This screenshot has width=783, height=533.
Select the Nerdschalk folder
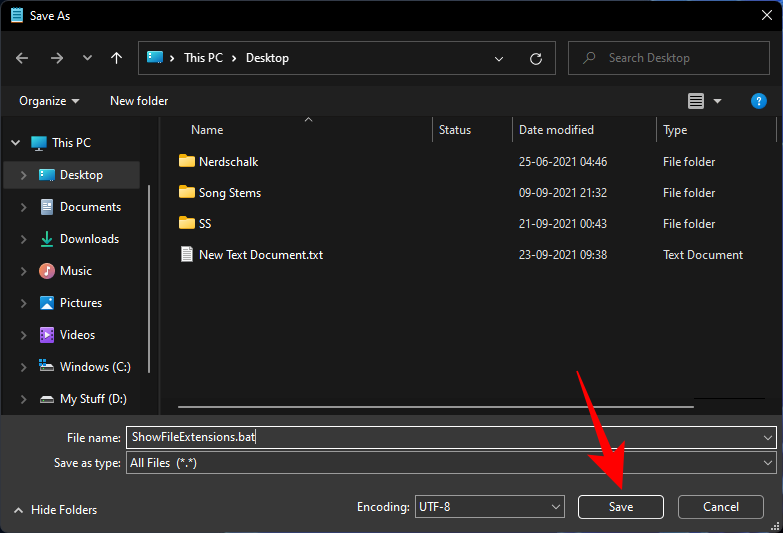pyautogui.click(x=228, y=162)
